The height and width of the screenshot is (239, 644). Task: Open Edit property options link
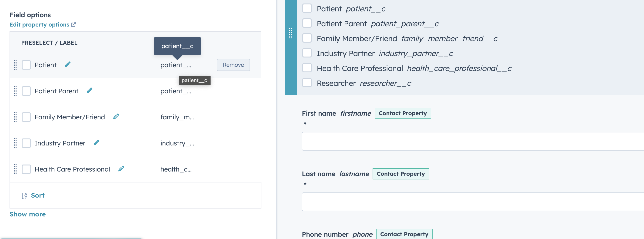(39, 24)
